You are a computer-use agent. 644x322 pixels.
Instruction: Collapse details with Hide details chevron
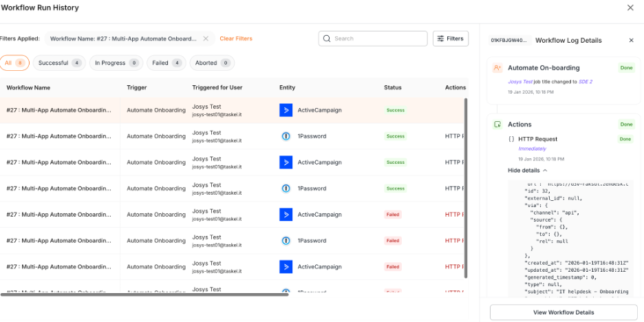(x=545, y=170)
